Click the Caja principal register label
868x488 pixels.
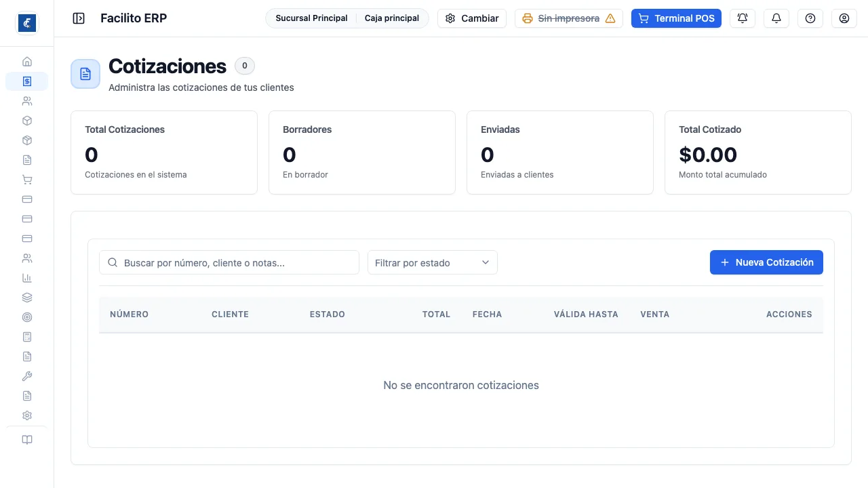(x=392, y=18)
